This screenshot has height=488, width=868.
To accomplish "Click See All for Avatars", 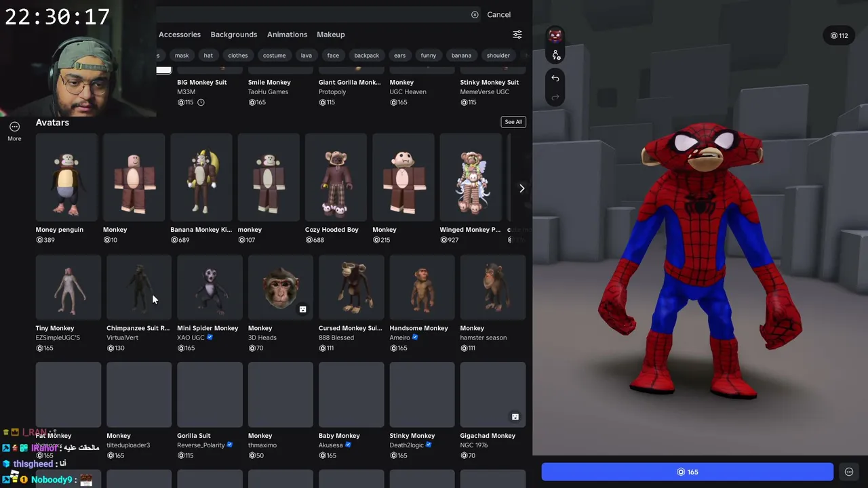I will click(x=513, y=122).
